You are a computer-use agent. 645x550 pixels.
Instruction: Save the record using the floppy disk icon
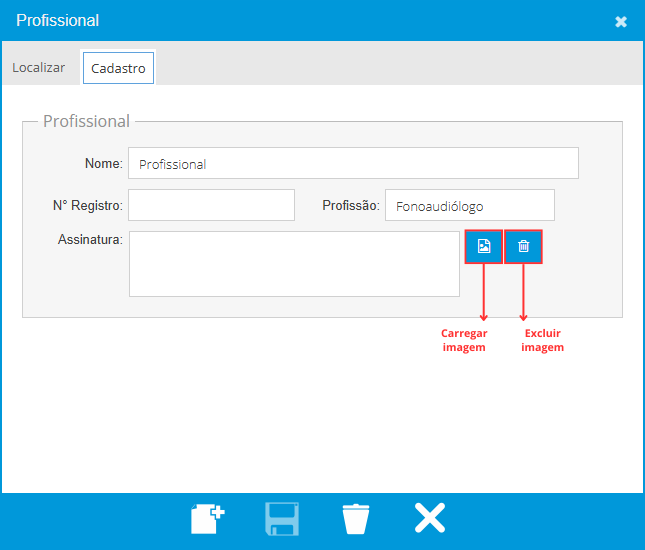[281, 519]
